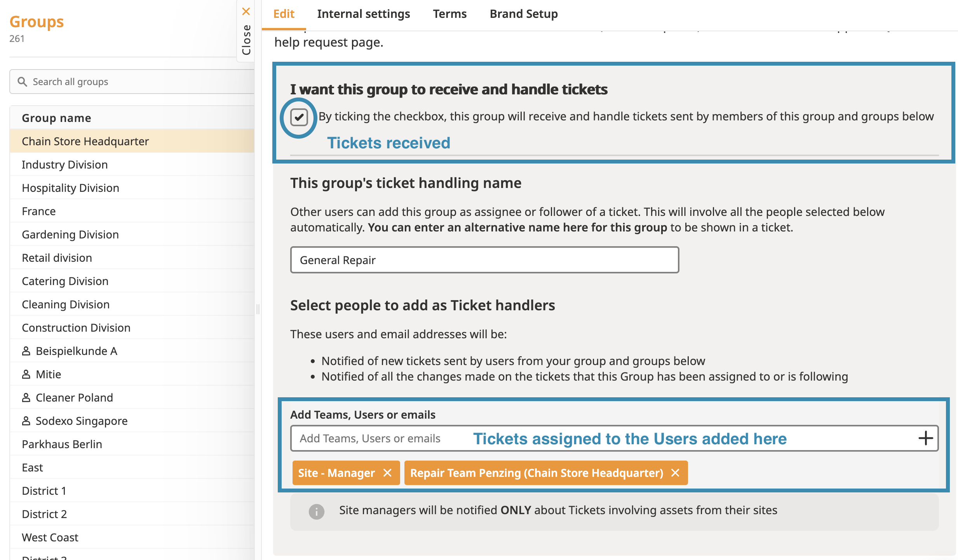Click the search magnifier icon
The width and height of the screenshot is (958, 560).
(x=22, y=82)
